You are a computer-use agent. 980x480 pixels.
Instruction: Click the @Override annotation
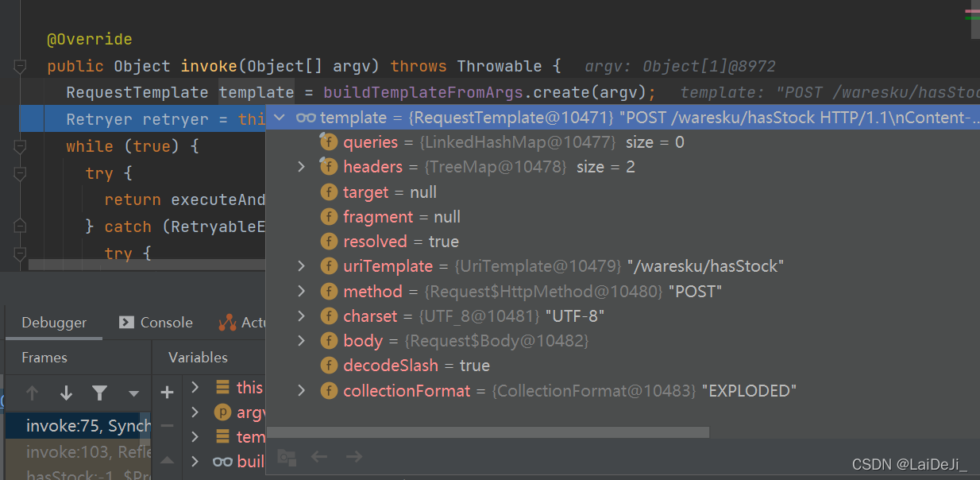coord(90,39)
